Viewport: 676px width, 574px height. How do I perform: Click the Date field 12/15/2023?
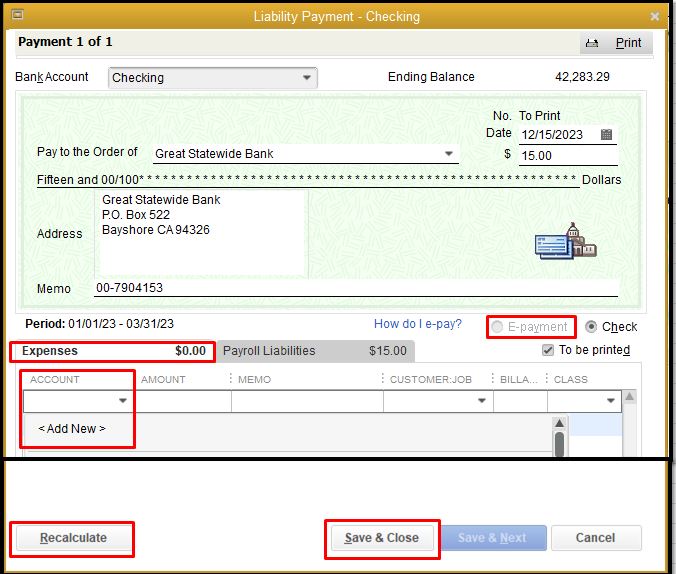pyautogui.click(x=560, y=135)
